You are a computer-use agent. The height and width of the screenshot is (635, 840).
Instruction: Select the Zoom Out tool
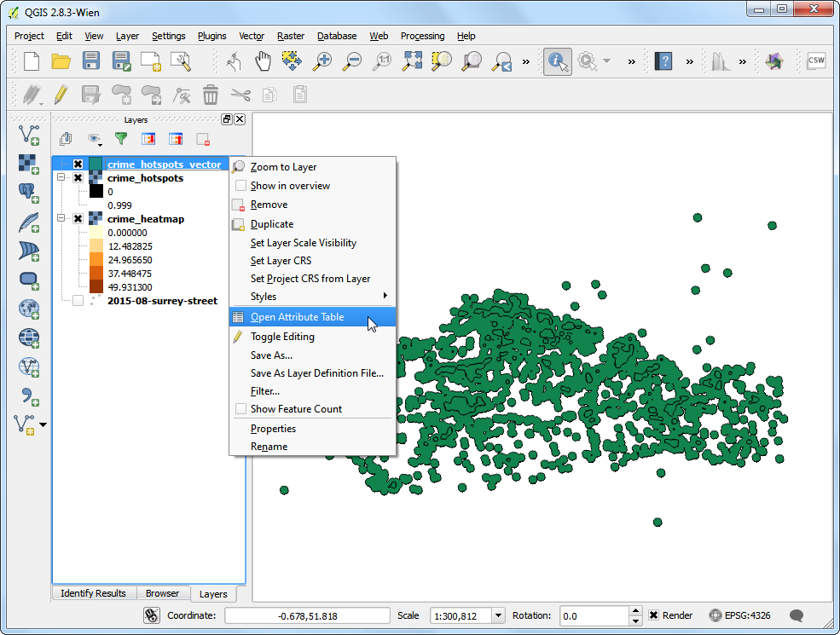(x=352, y=61)
